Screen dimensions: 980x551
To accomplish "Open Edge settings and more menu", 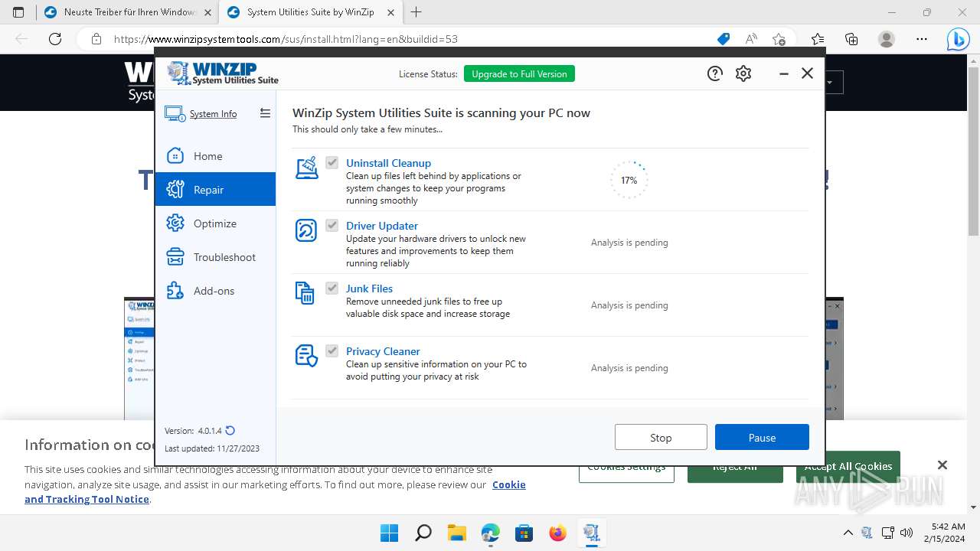I will coord(922,39).
